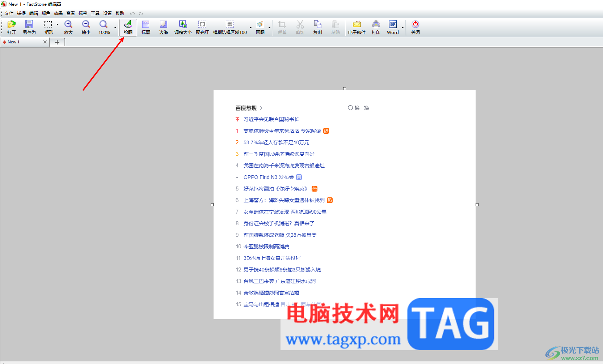
Task: Click the Paste (粘贴) icon
Action: coord(336,24)
